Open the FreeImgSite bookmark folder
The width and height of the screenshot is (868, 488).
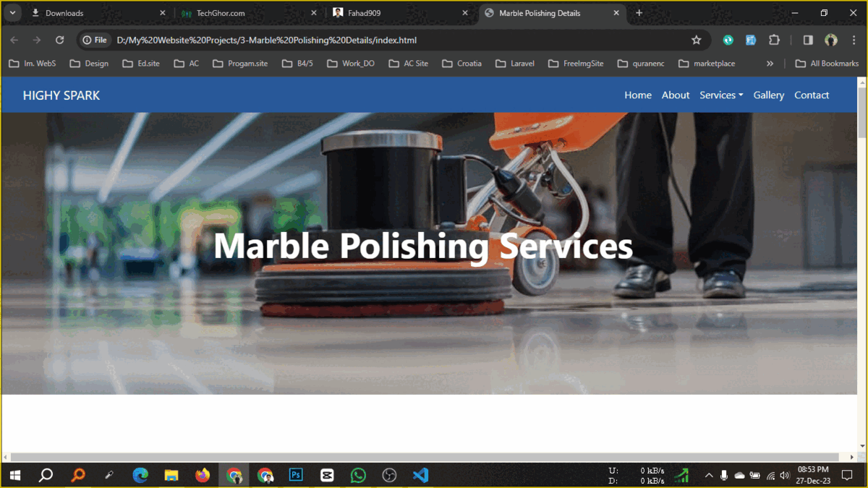tap(575, 64)
